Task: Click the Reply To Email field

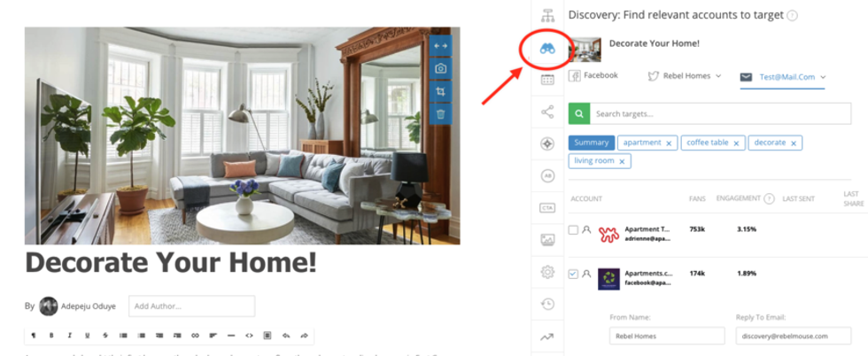Action: pyautogui.click(x=794, y=336)
